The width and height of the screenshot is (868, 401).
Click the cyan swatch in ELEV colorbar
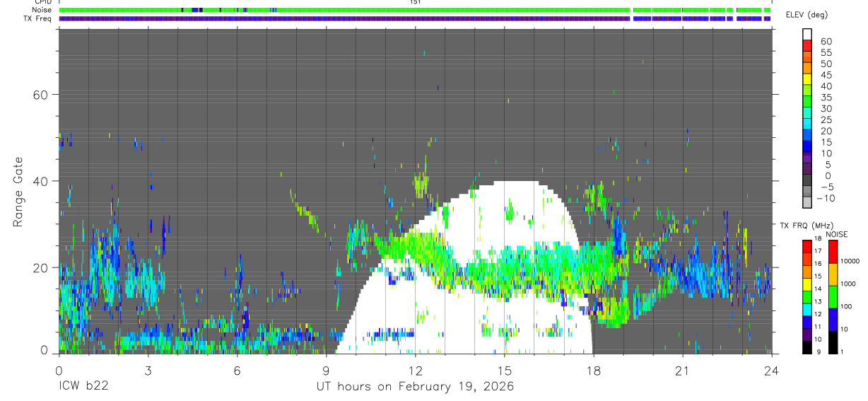tap(807, 124)
